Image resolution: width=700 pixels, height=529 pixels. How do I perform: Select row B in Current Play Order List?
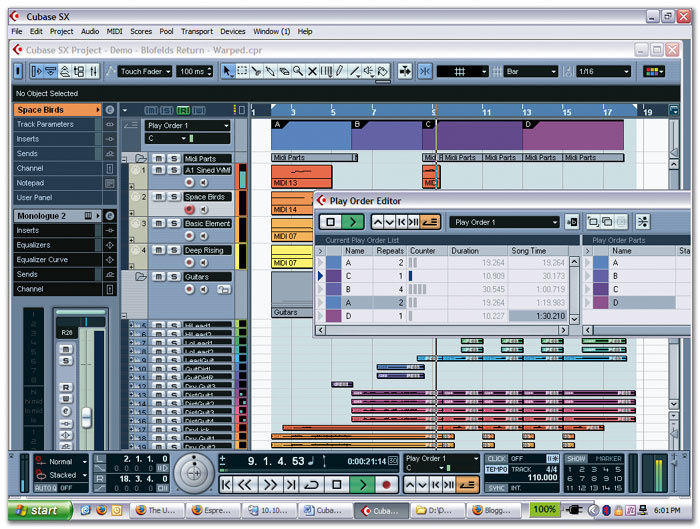click(x=442, y=289)
